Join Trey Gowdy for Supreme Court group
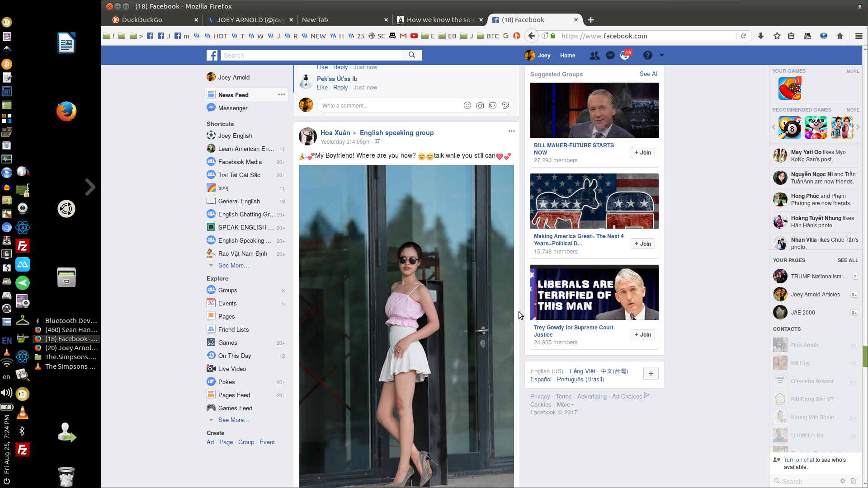Screen dimensions: 868x488 click(x=642, y=334)
